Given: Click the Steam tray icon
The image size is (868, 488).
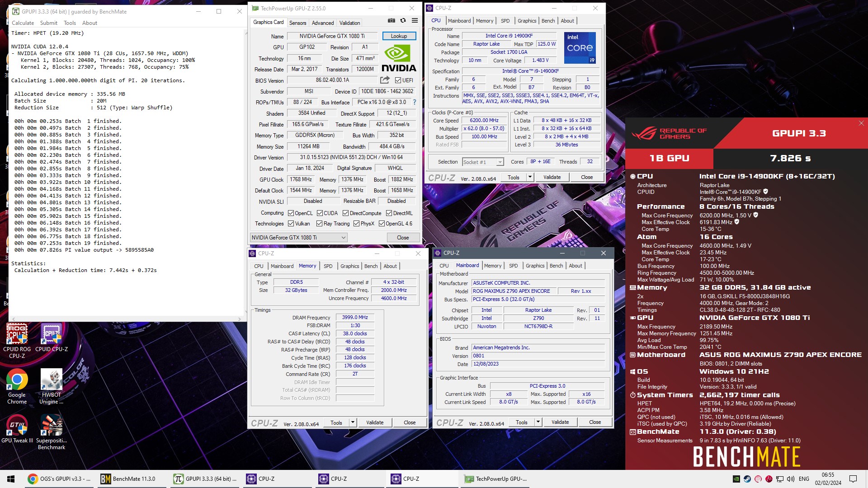Looking at the screenshot, I should (747, 479).
